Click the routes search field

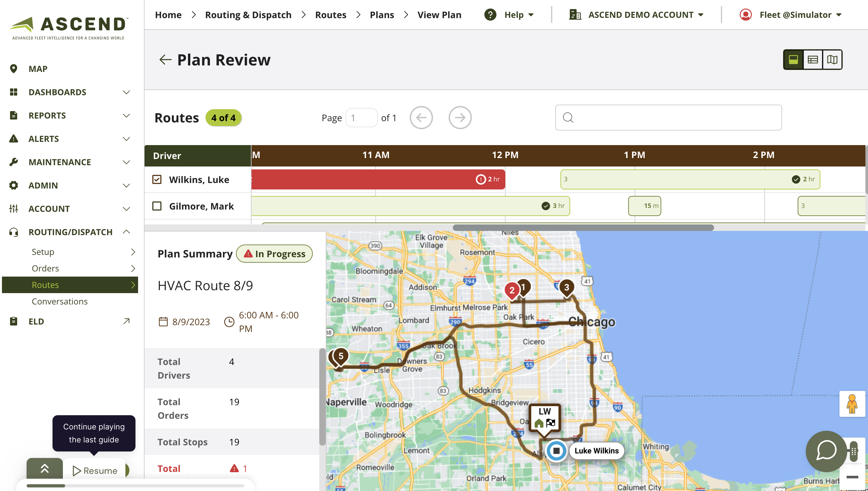pos(668,118)
